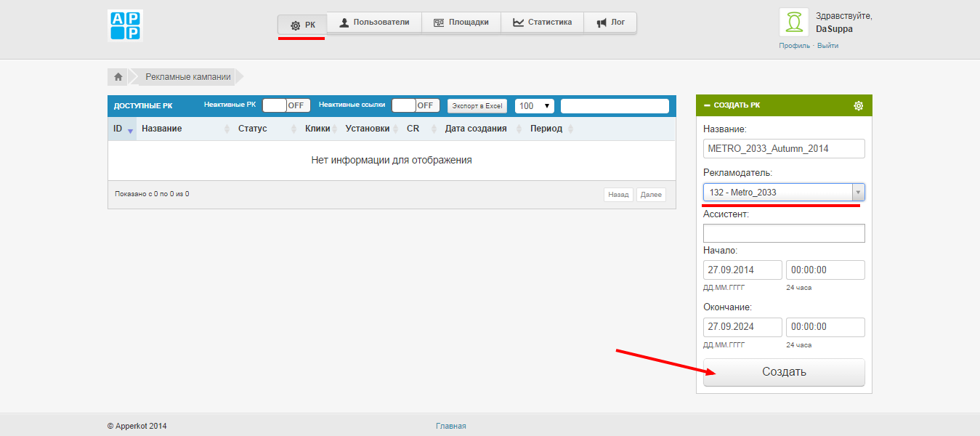The width and height of the screenshot is (980, 436).
Task: Follow the Выйти link
Action: [827, 46]
